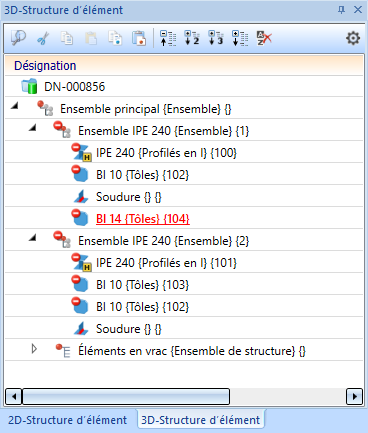Select IPE 240 {Profilés en I} {101}
The image size is (368, 433).
[x=166, y=263]
